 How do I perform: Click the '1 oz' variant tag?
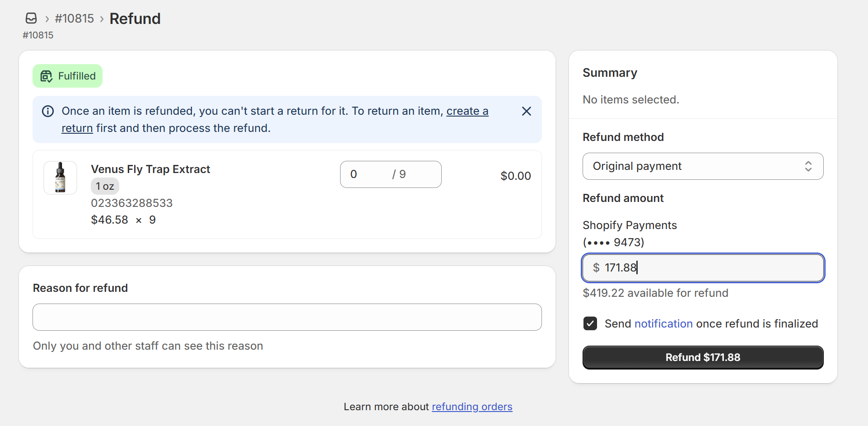point(105,186)
